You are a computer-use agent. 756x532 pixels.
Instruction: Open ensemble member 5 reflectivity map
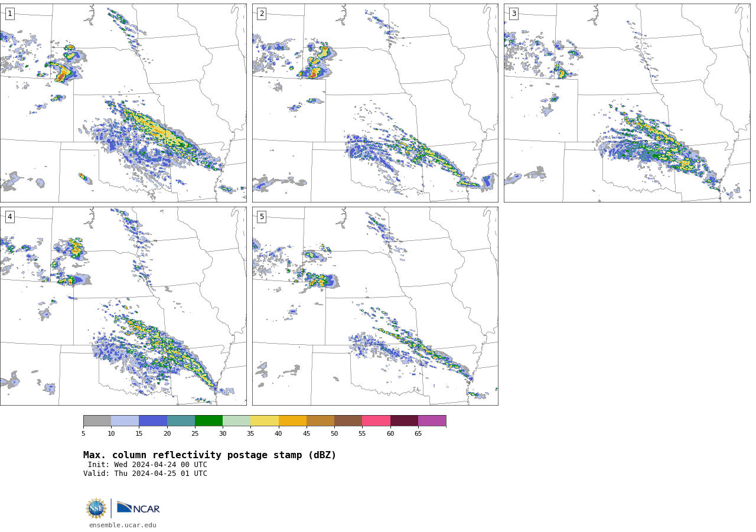375,306
